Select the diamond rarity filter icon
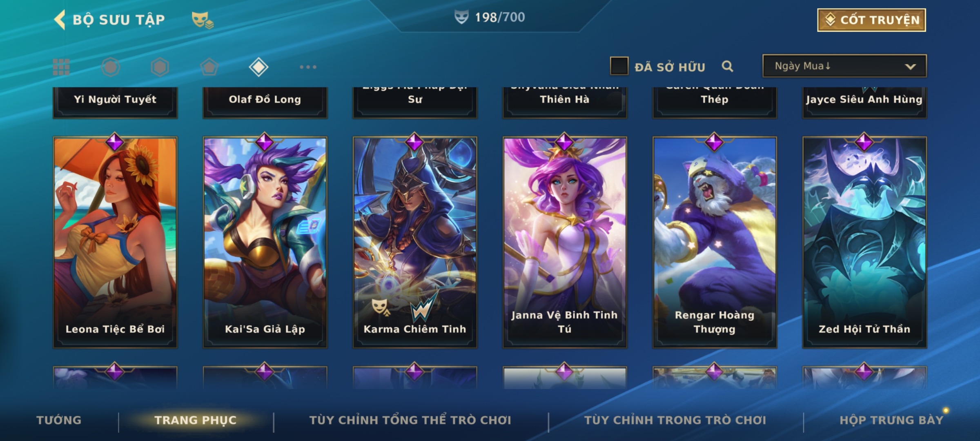This screenshot has width=980, height=441. coord(258,67)
